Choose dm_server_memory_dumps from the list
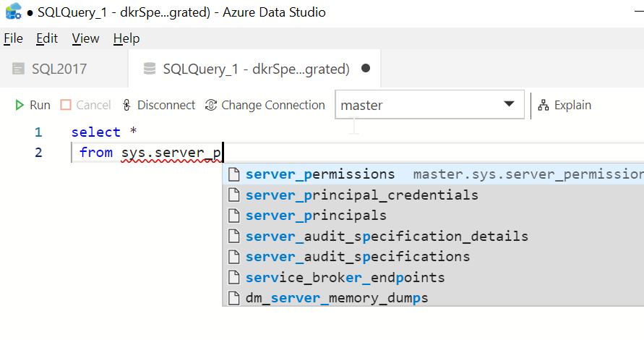This screenshot has height=340, width=644. click(337, 298)
